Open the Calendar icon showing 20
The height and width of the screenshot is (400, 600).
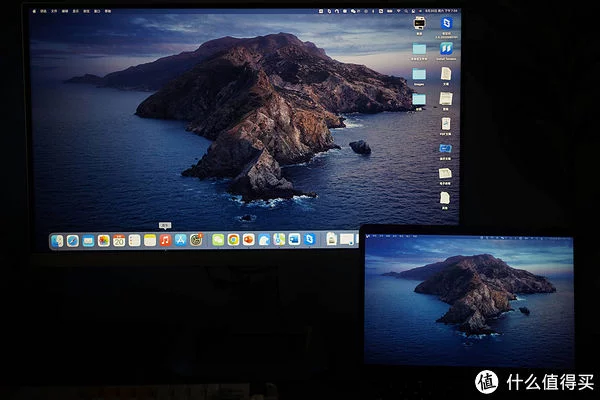coord(119,241)
